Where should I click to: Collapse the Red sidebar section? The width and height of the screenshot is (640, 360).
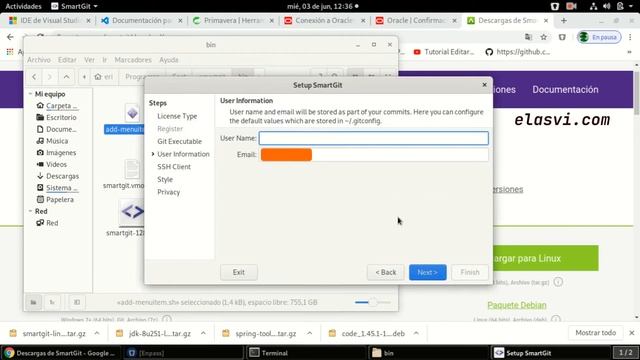tap(31, 211)
